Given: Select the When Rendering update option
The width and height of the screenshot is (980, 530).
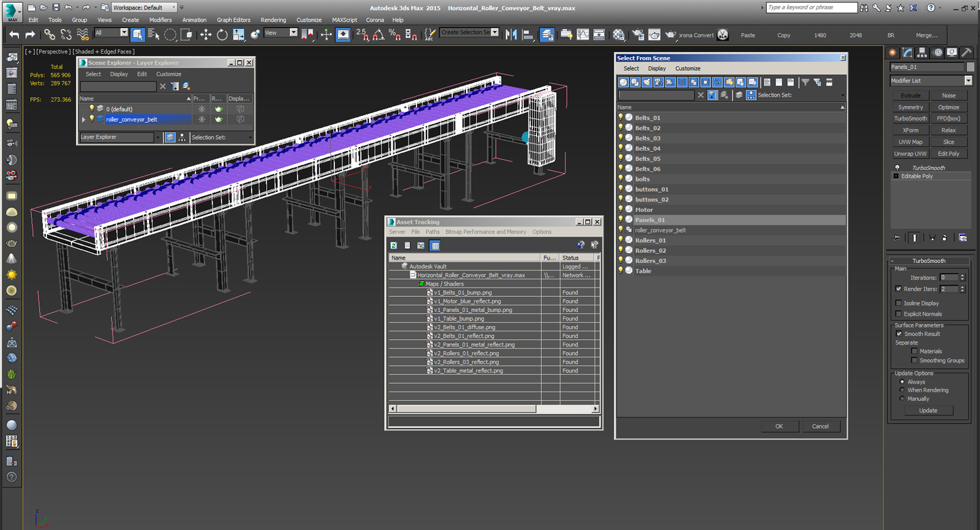Looking at the screenshot, I should click(902, 390).
